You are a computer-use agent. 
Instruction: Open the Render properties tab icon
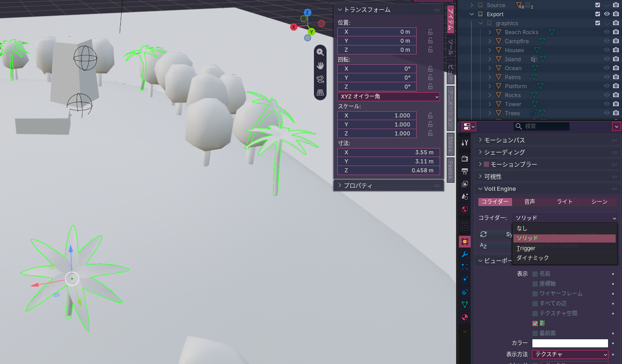[x=465, y=159]
